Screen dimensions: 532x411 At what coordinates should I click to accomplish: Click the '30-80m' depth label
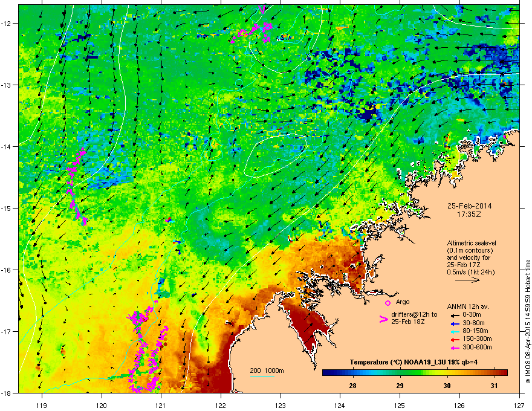tap(473, 323)
